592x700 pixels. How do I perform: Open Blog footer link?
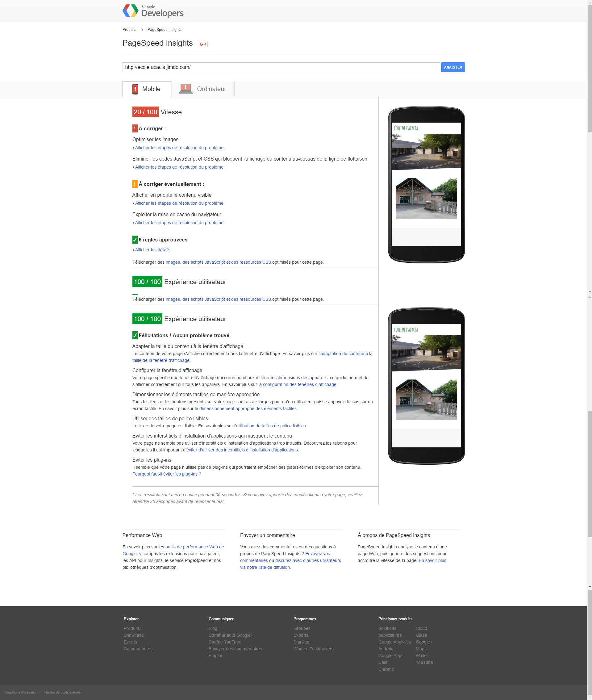[x=213, y=628]
